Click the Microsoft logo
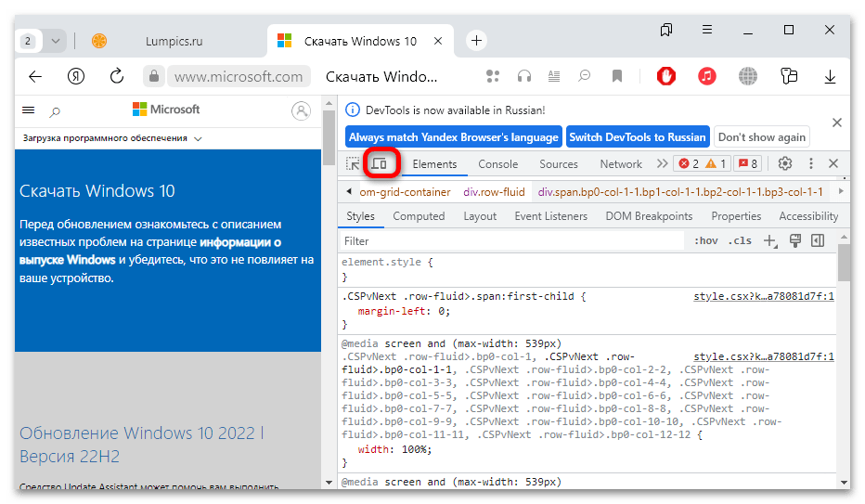Screen dimensions: 865x504 coord(166,110)
